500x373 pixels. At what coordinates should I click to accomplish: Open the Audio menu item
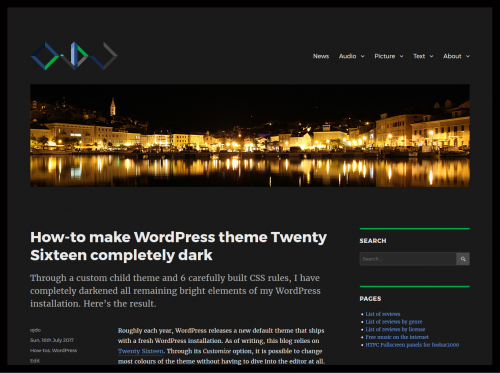[x=347, y=56]
